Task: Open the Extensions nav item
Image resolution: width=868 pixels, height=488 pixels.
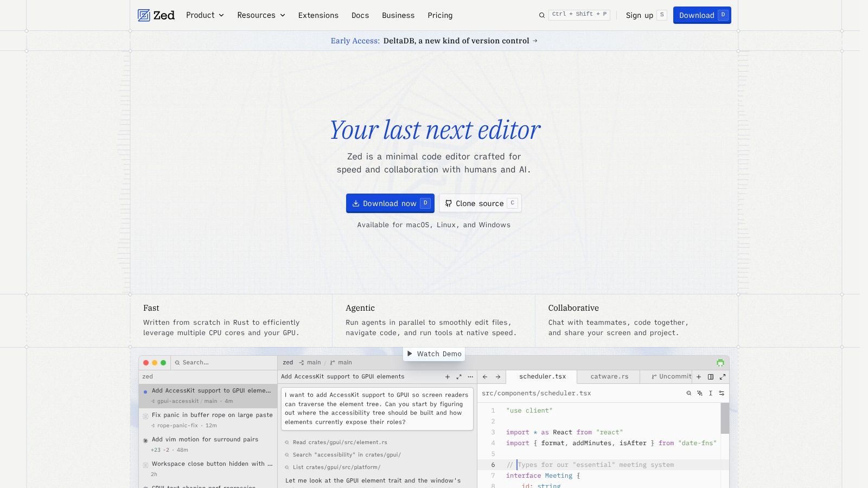Action: click(318, 15)
